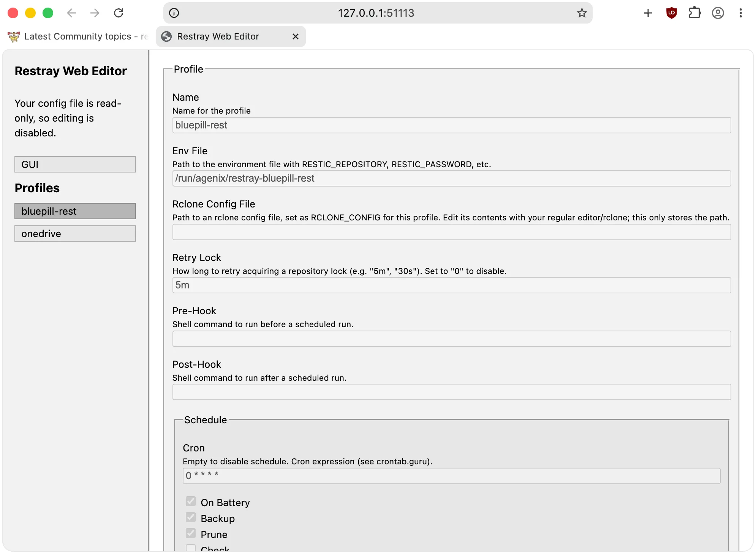Click the Schedule fieldset legend
This screenshot has width=756, height=554.
[x=206, y=420]
